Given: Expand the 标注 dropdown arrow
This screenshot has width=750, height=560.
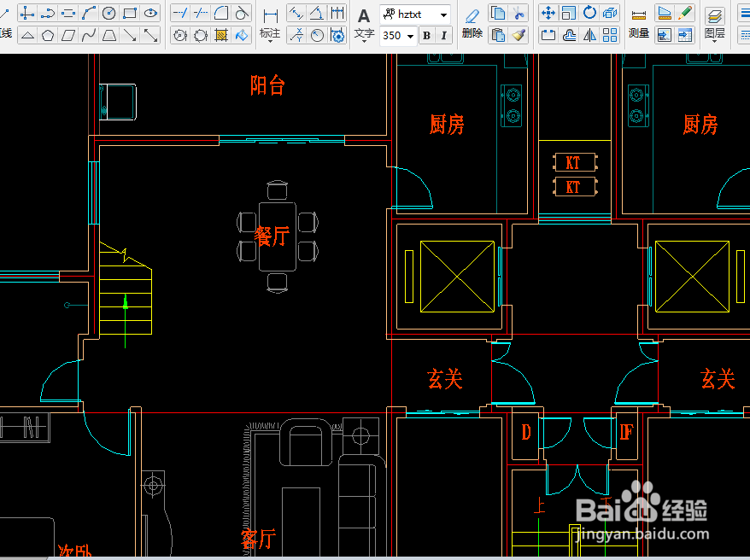Looking at the screenshot, I should click(270, 42).
